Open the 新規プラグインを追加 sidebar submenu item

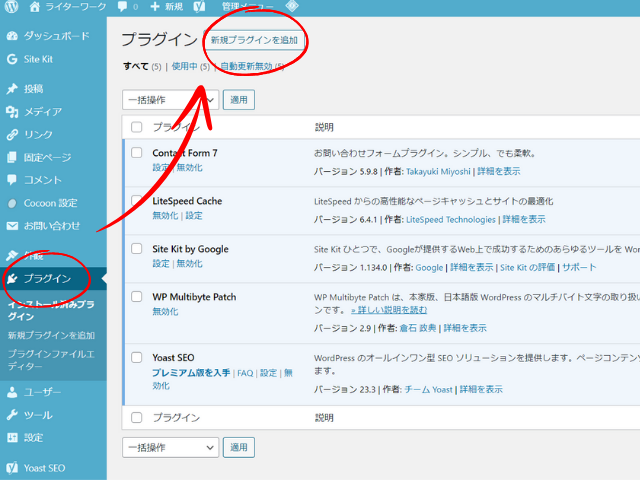point(50,336)
